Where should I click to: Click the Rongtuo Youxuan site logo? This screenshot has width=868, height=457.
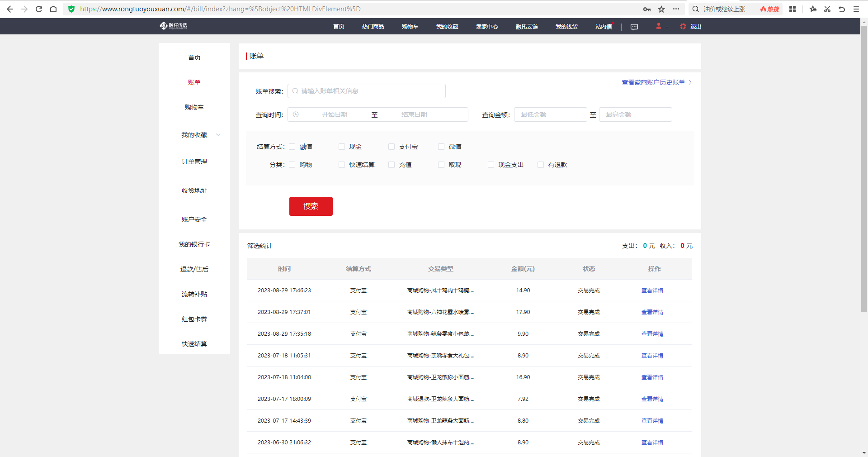point(174,26)
